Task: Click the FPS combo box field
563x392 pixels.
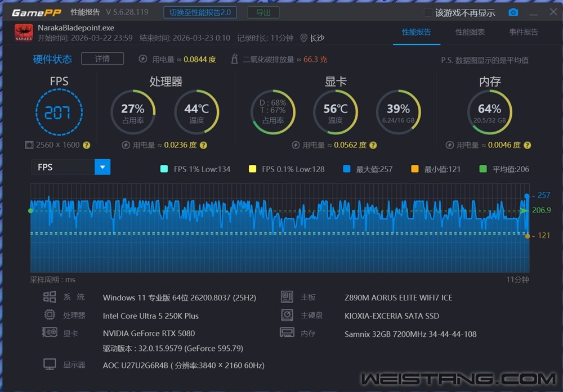Action: 62,167
